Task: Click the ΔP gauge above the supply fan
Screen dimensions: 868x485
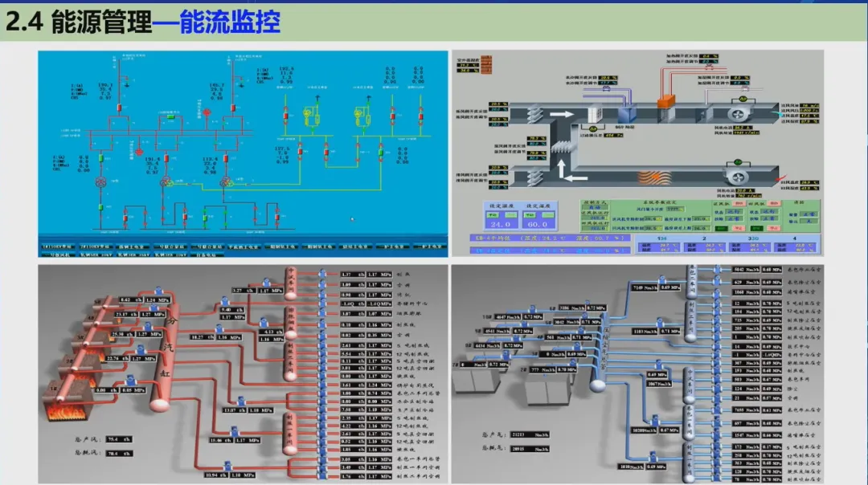Action: pos(743,99)
